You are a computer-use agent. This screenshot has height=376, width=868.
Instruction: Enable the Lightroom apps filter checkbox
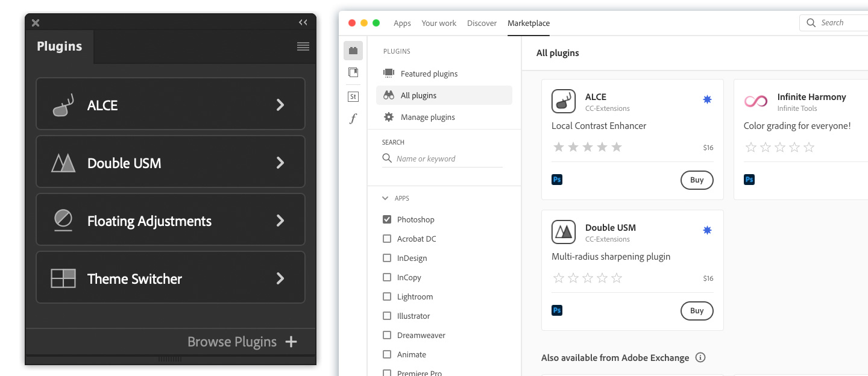387,296
